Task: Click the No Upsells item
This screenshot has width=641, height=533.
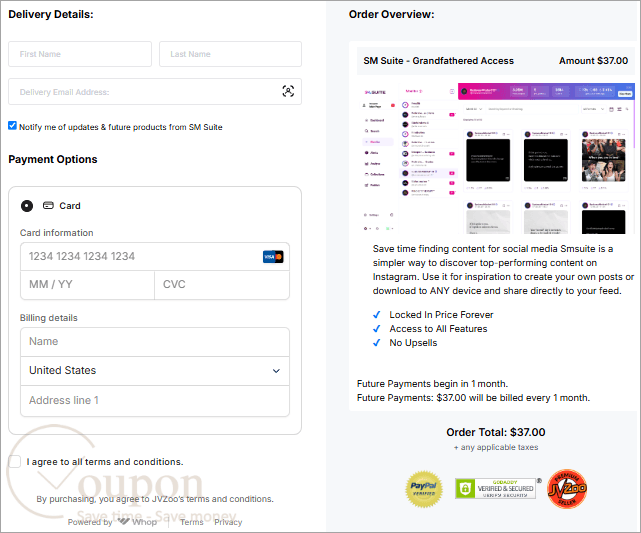Action: pyautogui.click(x=413, y=343)
